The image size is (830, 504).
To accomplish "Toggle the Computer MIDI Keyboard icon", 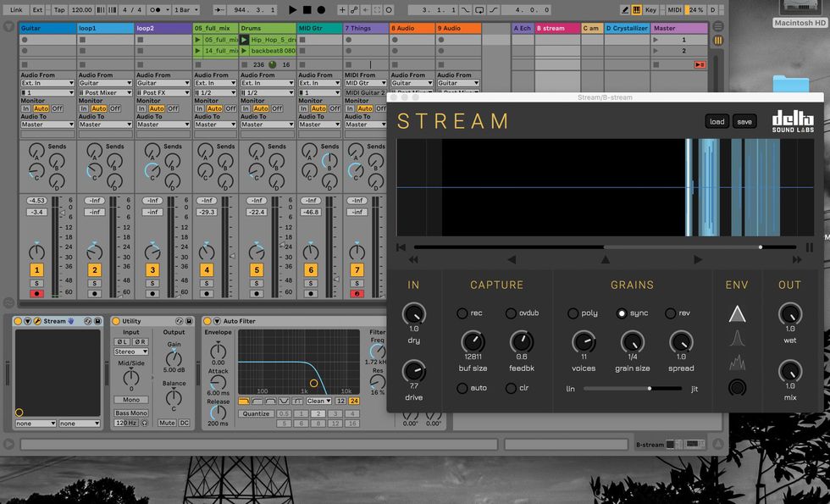I will (x=637, y=9).
